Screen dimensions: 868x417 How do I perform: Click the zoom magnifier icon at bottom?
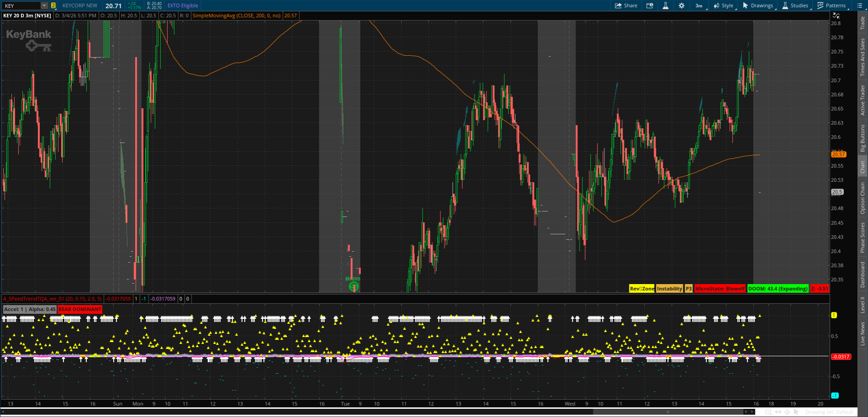coord(769,412)
